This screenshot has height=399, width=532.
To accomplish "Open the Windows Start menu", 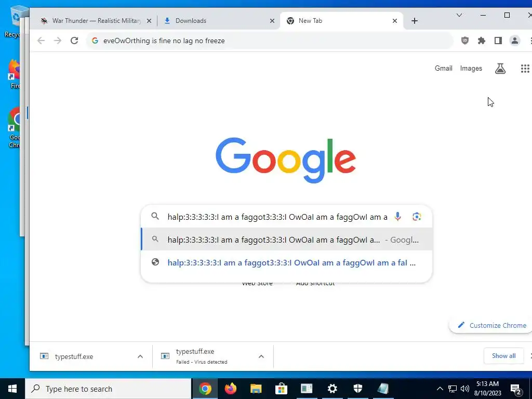I will 12,389.
